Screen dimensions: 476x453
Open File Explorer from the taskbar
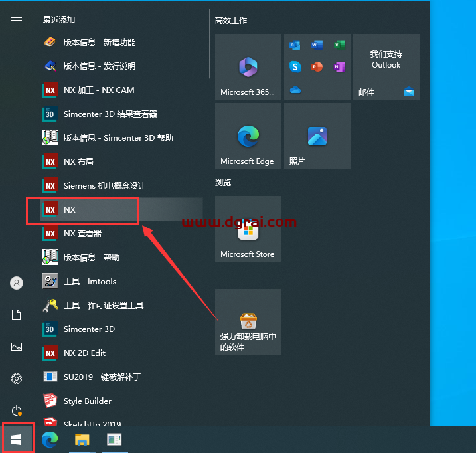click(82, 439)
